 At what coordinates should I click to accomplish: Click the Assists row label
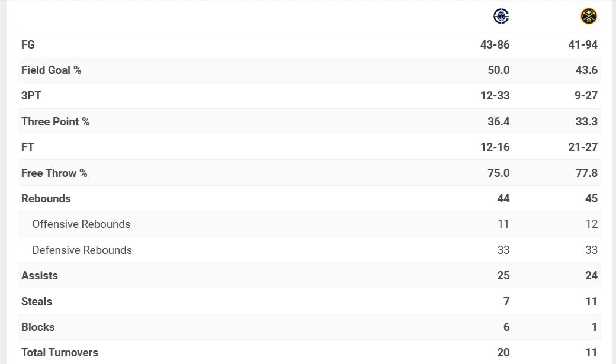[x=40, y=275]
